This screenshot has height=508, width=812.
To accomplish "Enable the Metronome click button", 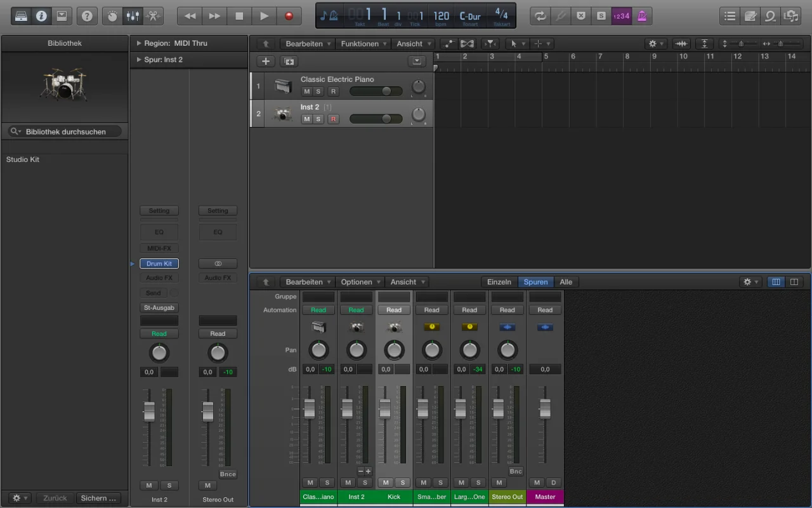I will 641,16.
